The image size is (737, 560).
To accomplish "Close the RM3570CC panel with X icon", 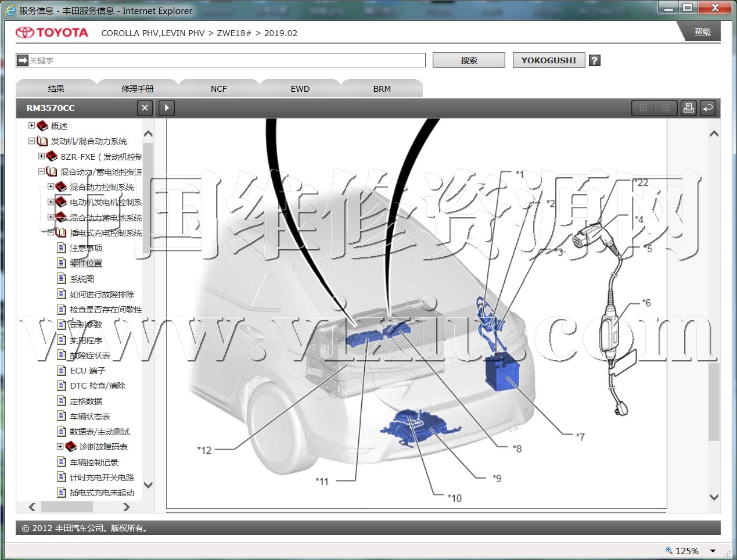I will pos(145,107).
